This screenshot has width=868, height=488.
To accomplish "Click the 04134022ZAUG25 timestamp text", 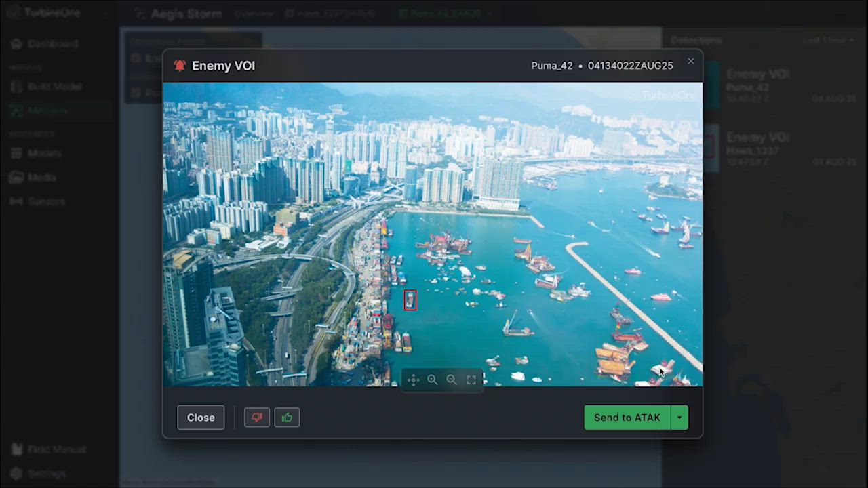I will [631, 66].
